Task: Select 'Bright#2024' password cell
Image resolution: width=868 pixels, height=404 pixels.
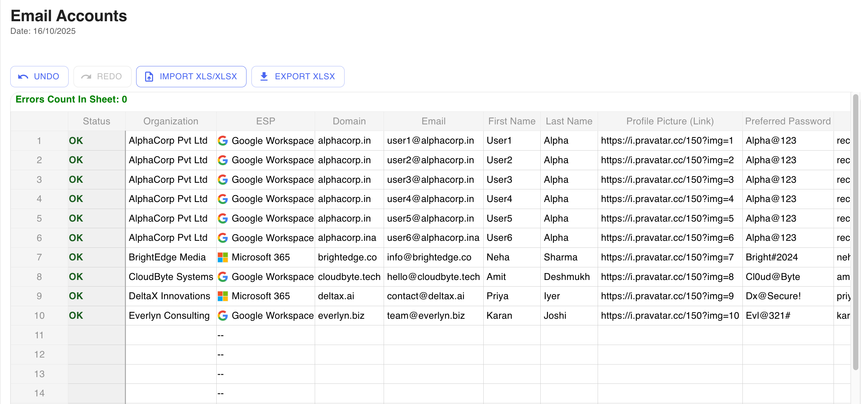Action: (x=788, y=257)
